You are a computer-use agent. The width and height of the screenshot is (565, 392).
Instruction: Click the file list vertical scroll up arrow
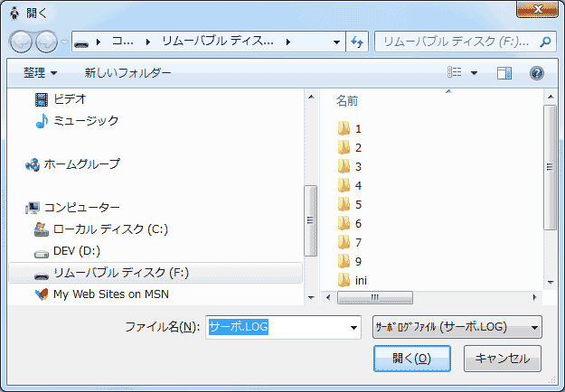[x=551, y=97]
